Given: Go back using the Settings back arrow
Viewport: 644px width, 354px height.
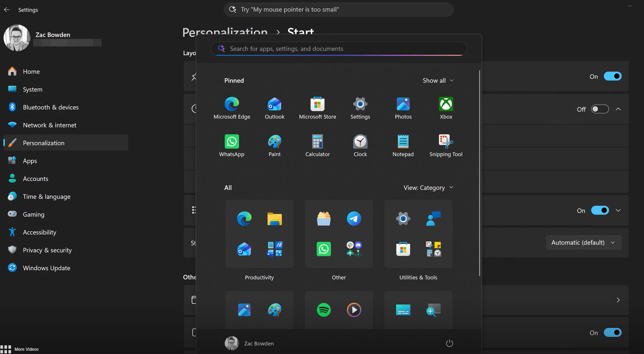Looking at the screenshot, I should pyautogui.click(x=7, y=10).
